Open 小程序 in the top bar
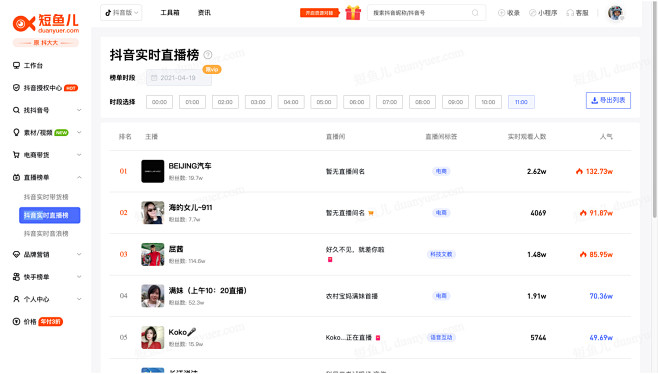 click(543, 13)
